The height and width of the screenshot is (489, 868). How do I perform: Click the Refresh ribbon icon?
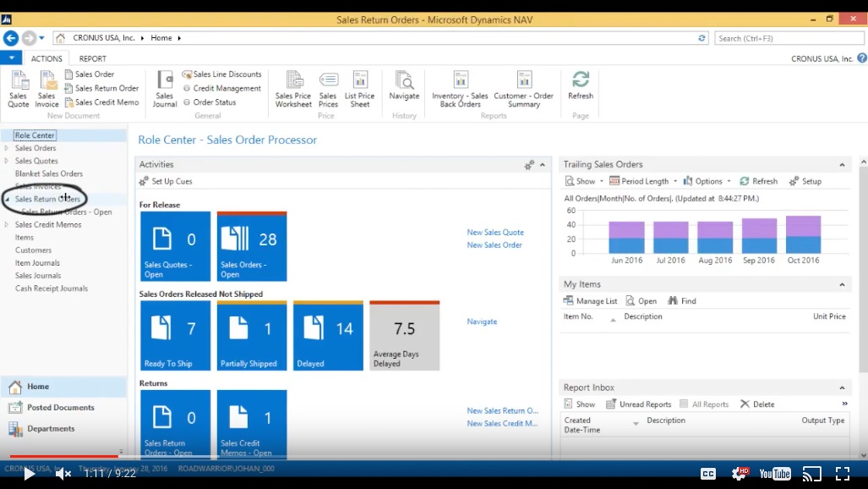coord(580,85)
